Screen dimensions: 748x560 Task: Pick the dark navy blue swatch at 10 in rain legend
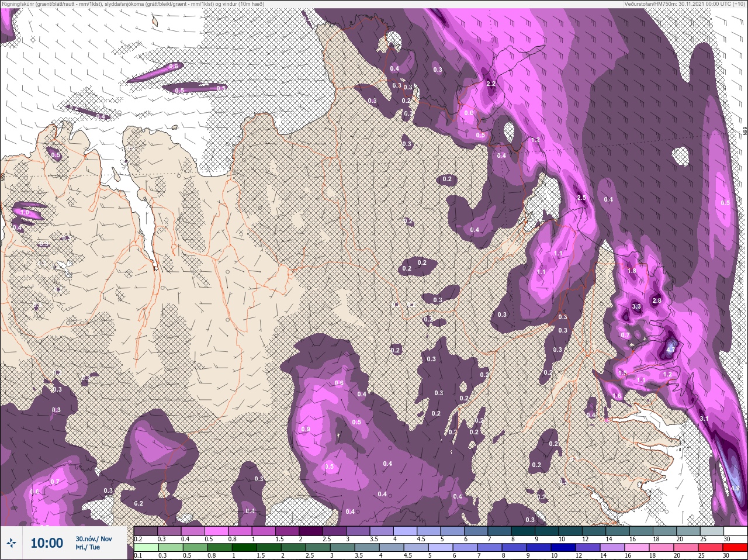(x=564, y=548)
